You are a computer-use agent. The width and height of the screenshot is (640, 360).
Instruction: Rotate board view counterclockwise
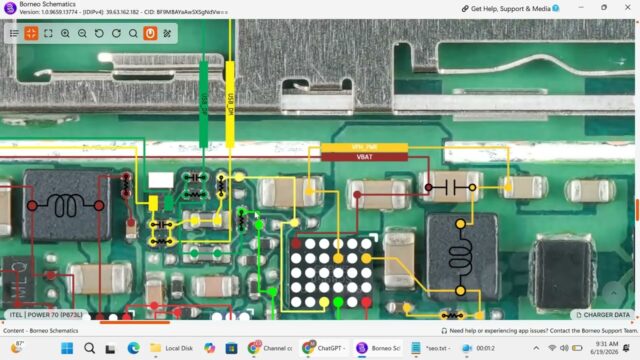pyautogui.click(x=99, y=33)
